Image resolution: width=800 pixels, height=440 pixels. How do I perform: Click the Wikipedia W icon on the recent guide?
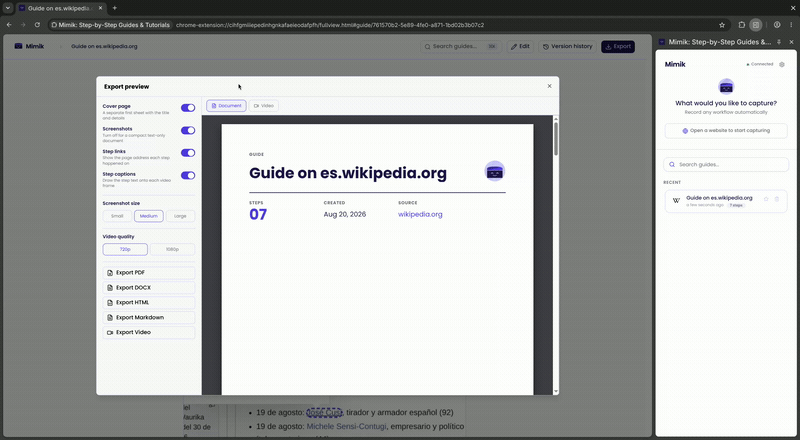676,201
